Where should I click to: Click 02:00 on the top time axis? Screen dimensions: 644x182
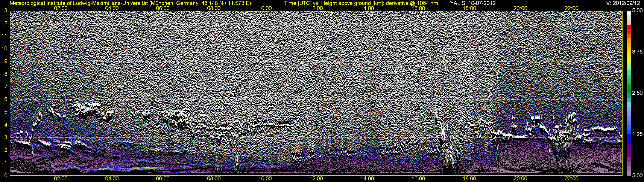[61, 8]
